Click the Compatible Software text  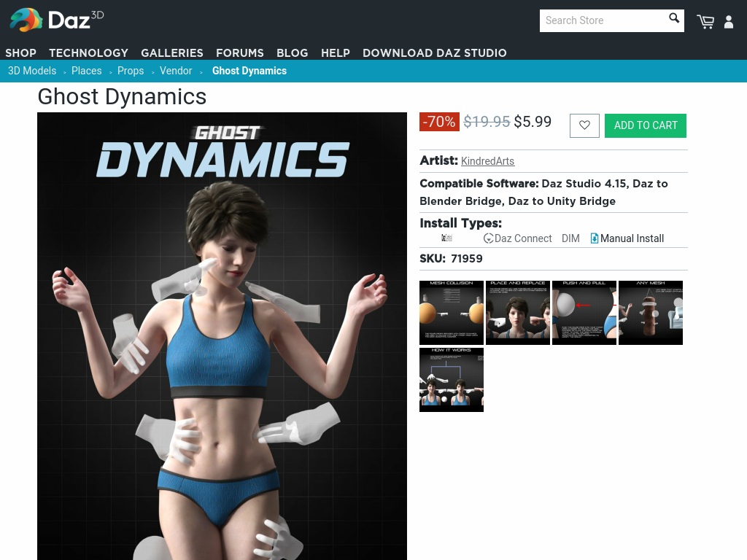[543, 192]
